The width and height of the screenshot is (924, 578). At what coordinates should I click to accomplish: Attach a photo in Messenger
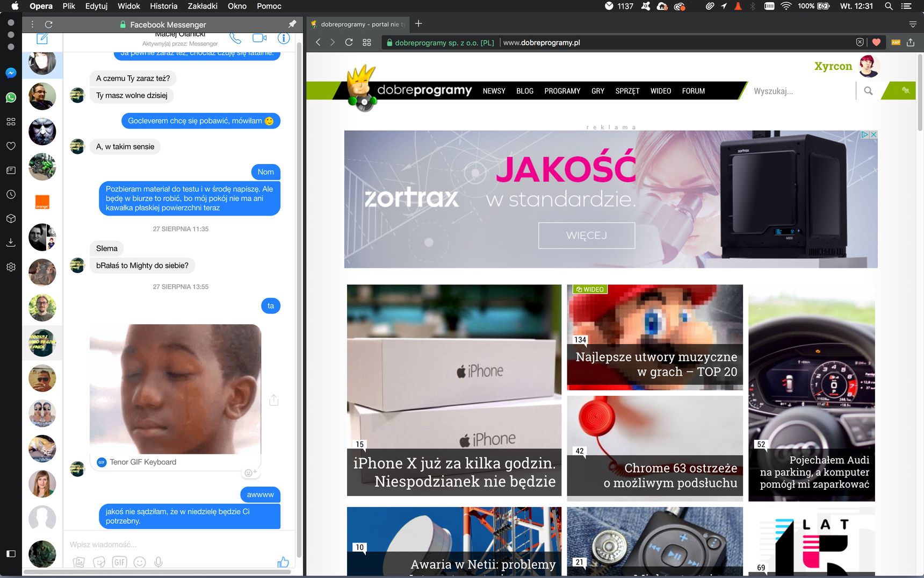coord(79,562)
